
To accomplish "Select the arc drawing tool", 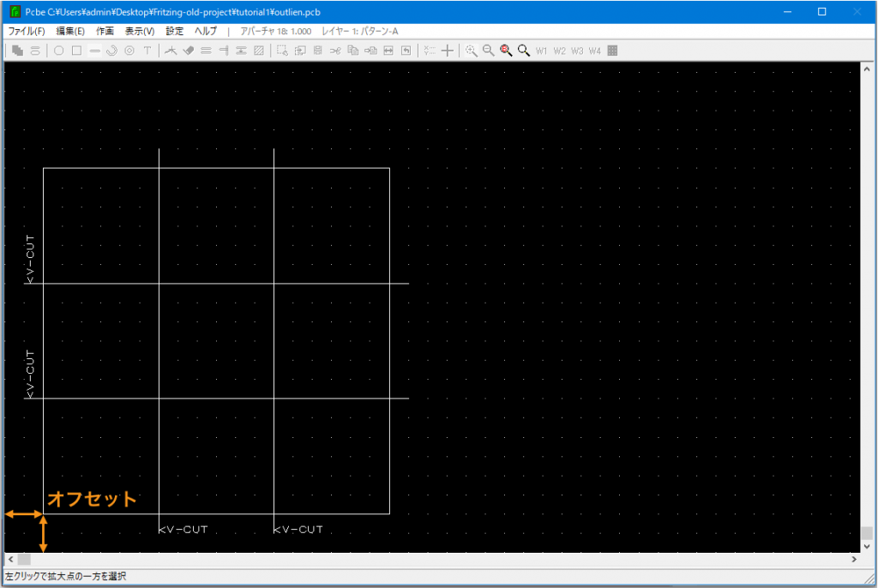I will (112, 51).
